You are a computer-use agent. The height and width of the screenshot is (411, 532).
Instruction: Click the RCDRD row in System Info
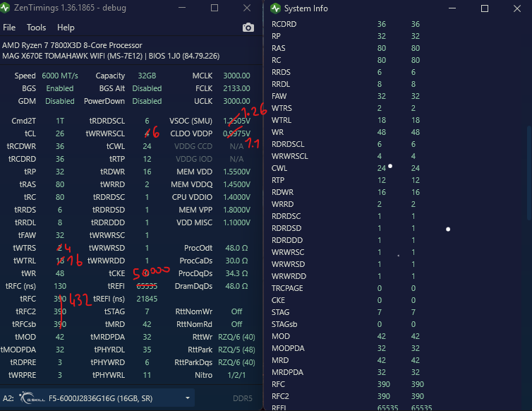point(346,24)
